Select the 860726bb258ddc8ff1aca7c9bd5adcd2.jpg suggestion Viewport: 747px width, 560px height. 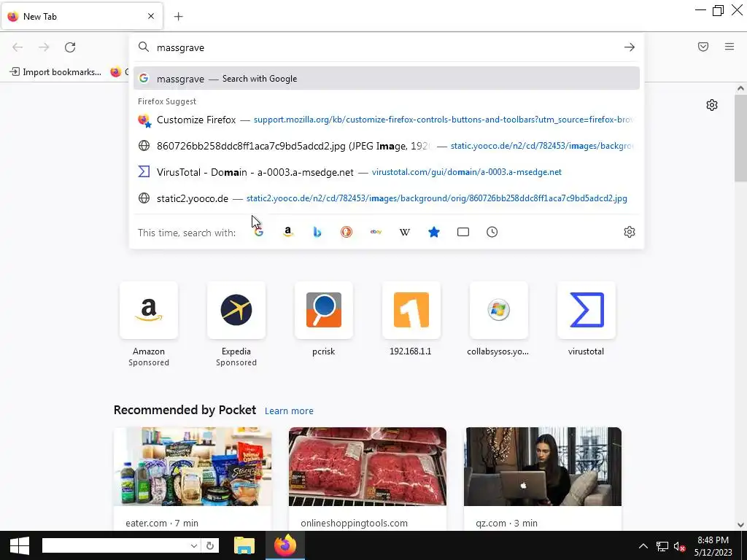point(387,146)
